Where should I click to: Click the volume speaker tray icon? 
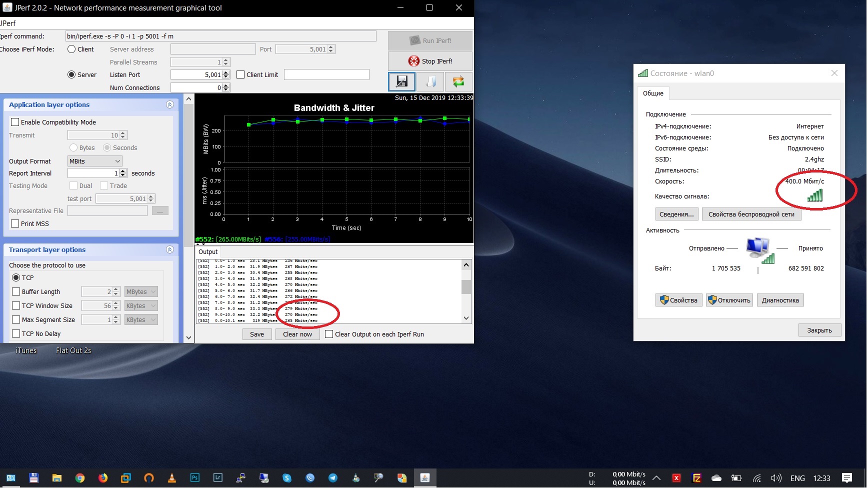(x=776, y=478)
